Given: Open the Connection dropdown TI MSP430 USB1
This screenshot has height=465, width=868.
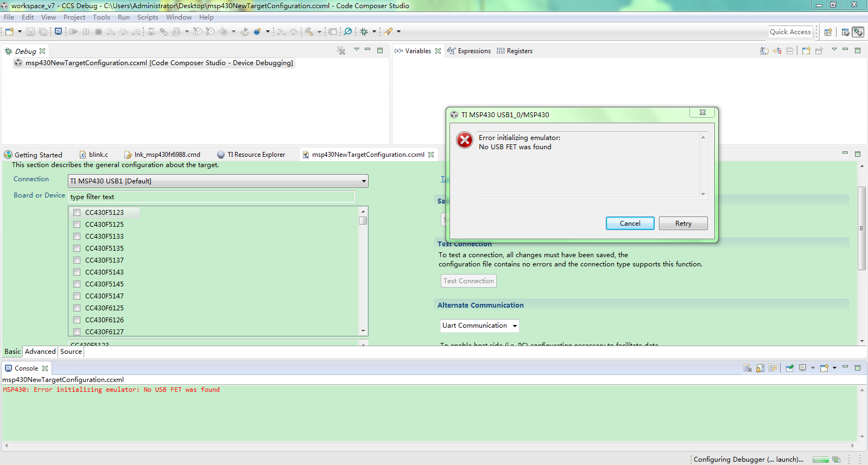Looking at the screenshot, I should click(218, 181).
